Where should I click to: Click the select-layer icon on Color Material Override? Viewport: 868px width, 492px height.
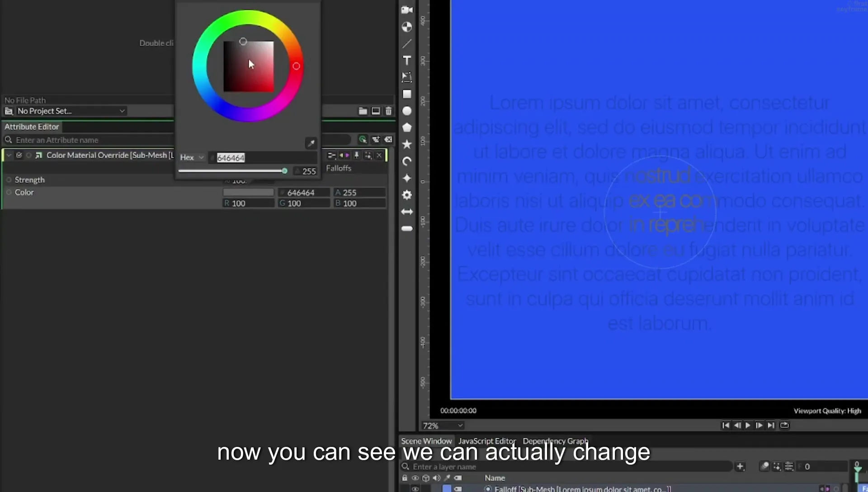368,156
